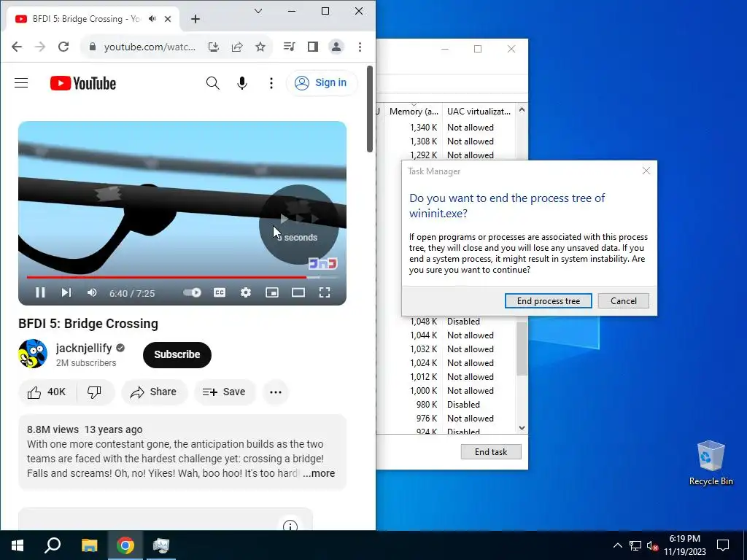
Task: Open File Explorer from taskbar
Action: click(x=89, y=545)
